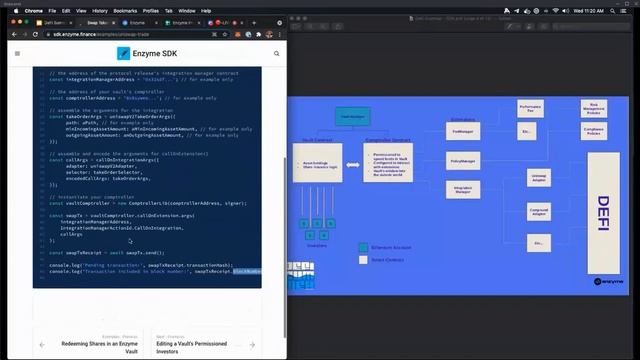Switch to the Swap Tokens tab
This screenshot has height=360, width=640.
click(x=97, y=23)
